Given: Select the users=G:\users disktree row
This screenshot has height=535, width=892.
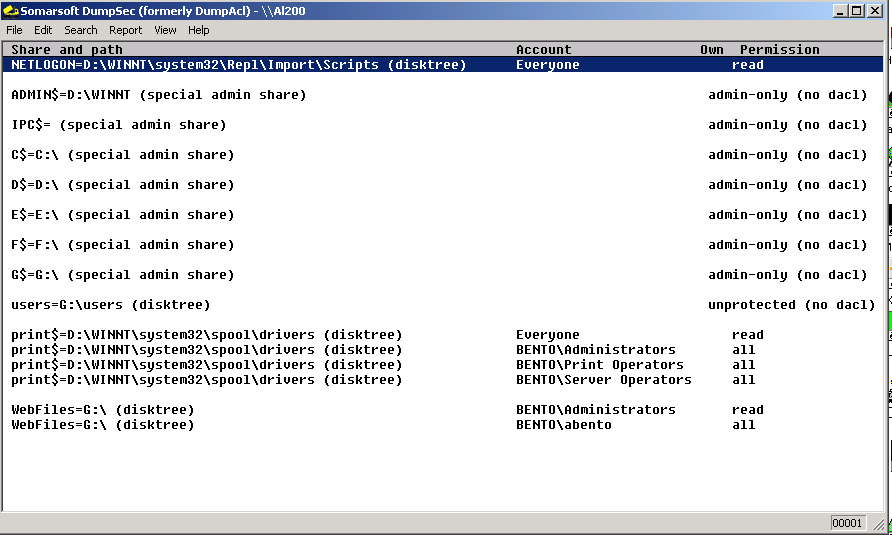Looking at the screenshot, I should click(x=443, y=305).
